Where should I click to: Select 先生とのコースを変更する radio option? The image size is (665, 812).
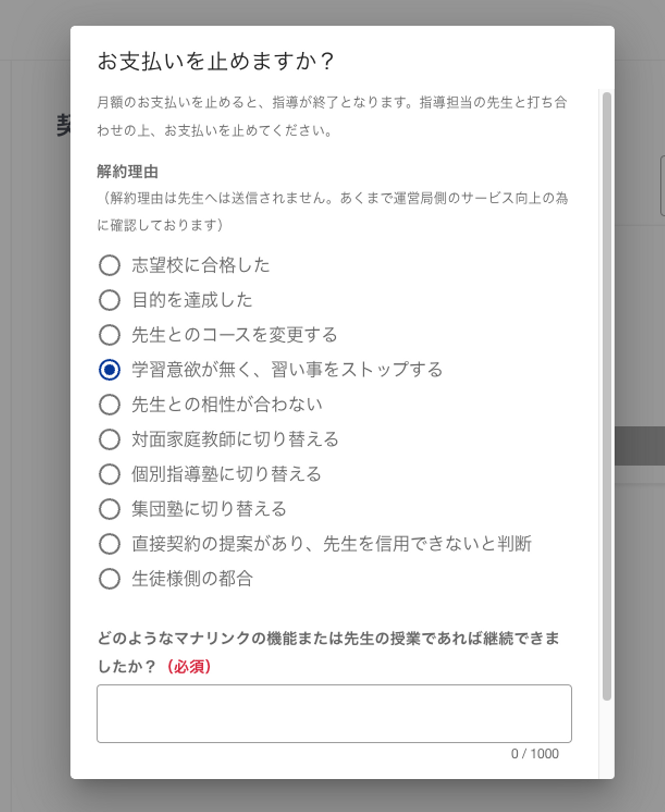click(109, 335)
